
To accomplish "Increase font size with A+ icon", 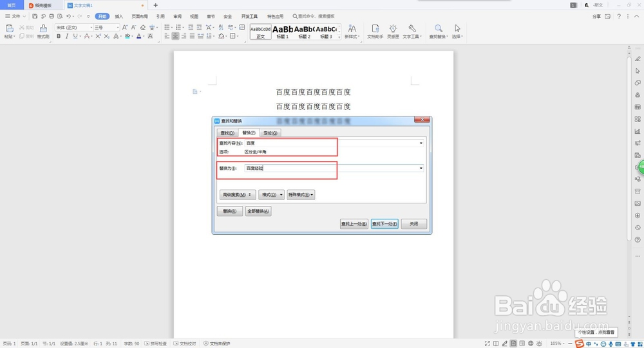I will pyautogui.click(x=125, y=28).
